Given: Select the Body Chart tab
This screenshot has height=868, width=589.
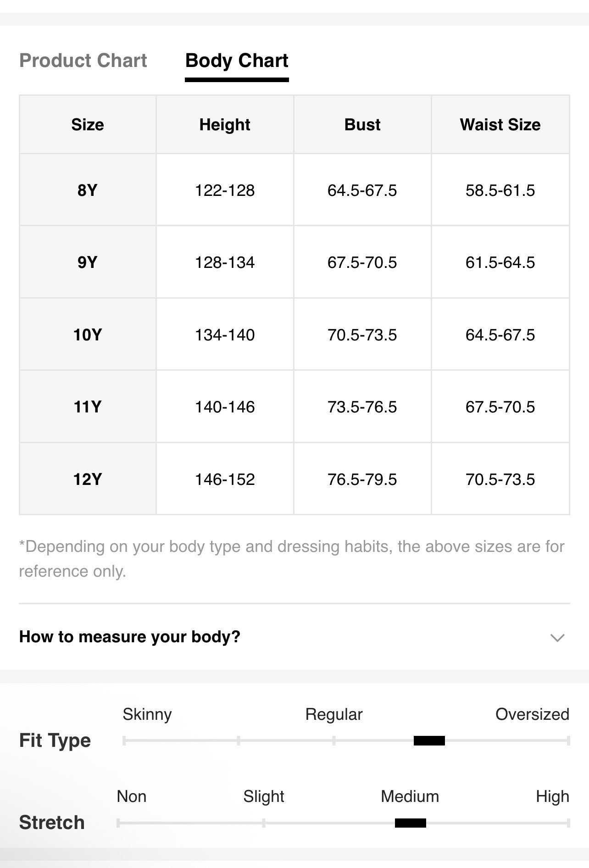Looking at the screenshot, I should tap(237, 61).
